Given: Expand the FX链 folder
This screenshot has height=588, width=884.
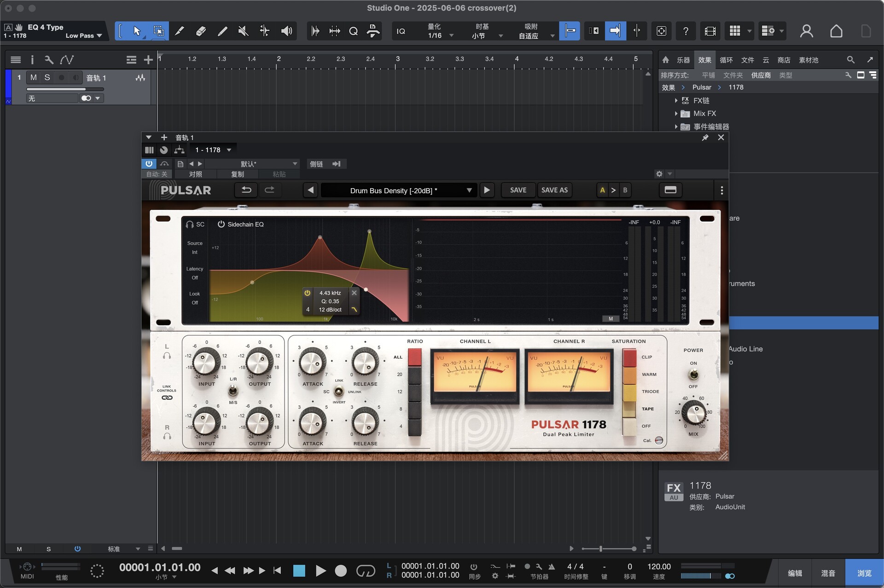Looking at the screenshot, I should tap(676, 100).
